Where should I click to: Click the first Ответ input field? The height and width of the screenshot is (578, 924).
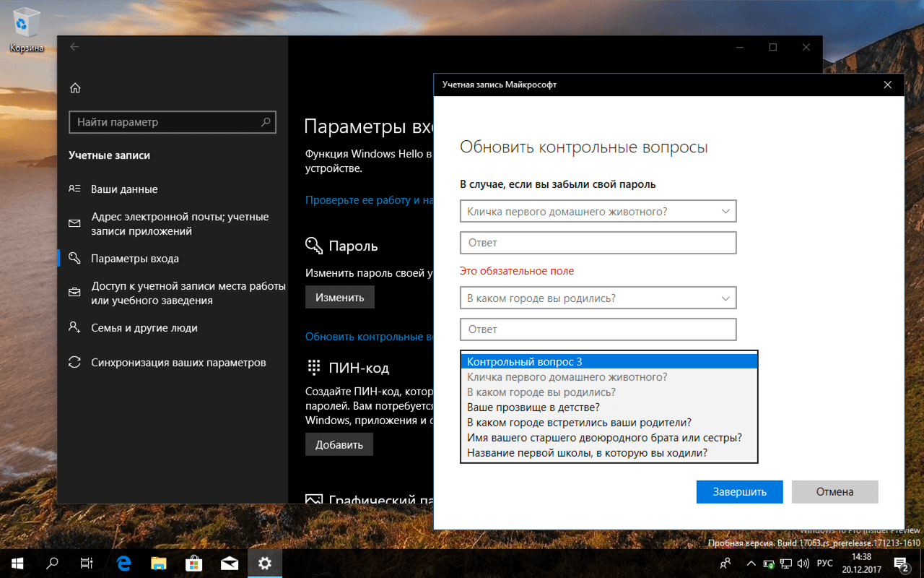pos(598,243)
